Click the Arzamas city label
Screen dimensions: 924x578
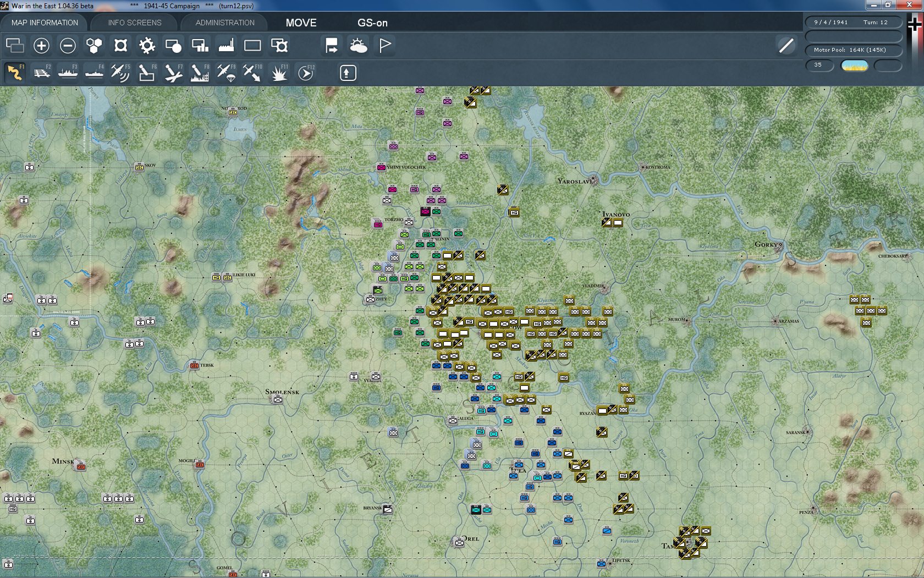coord(789,321)
